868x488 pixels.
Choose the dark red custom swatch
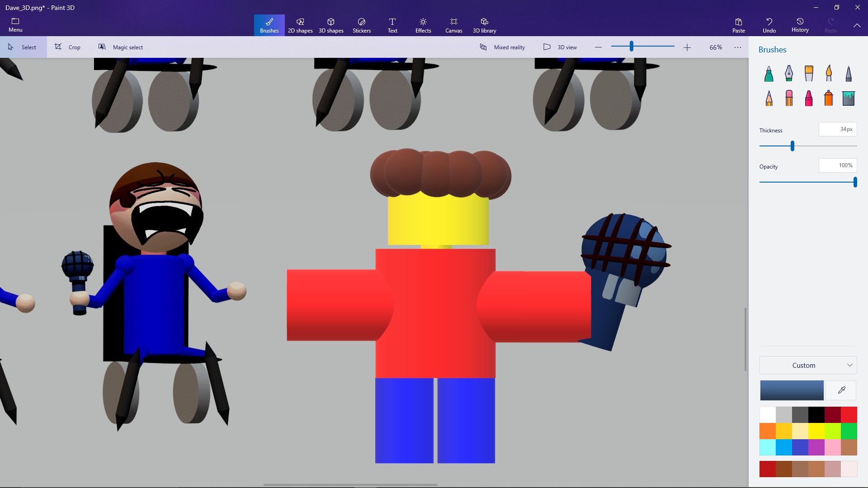tap(768, 469)
